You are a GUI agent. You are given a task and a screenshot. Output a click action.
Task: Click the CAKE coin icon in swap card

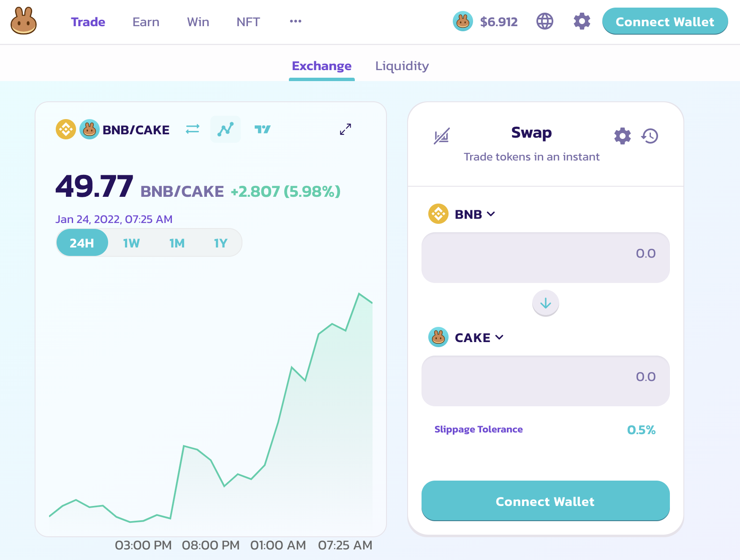pos(438,337)
